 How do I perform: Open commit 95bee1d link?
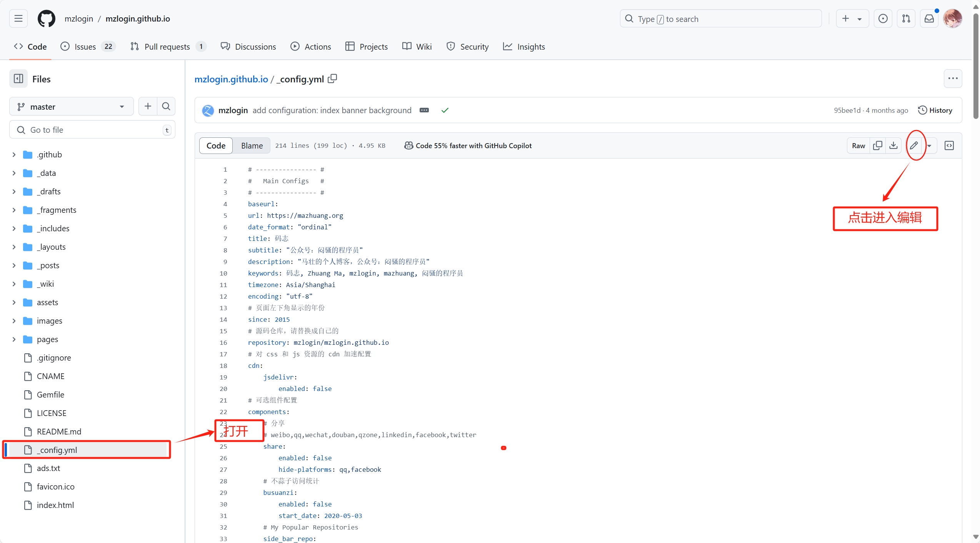click(847, 110)
